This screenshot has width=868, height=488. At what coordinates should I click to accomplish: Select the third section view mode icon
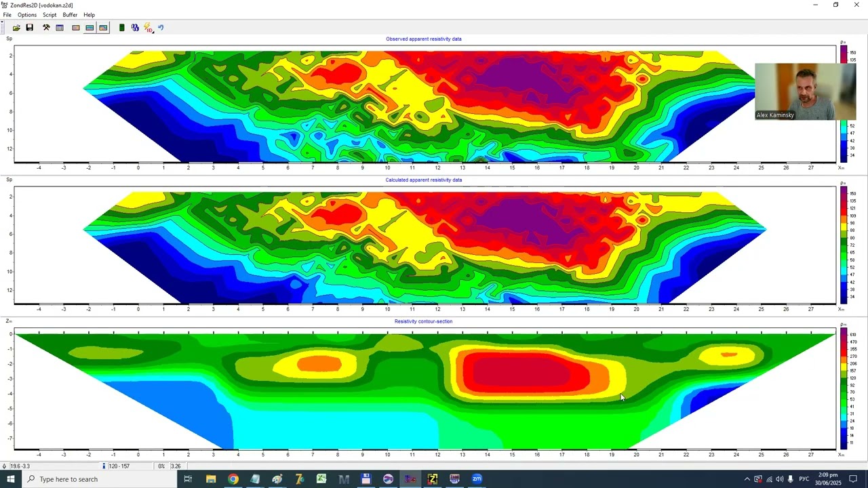[103, 28]
